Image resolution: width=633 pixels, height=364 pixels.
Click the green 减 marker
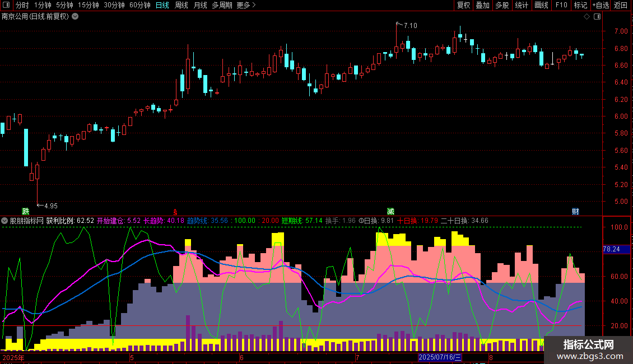(x=390, y=212)
